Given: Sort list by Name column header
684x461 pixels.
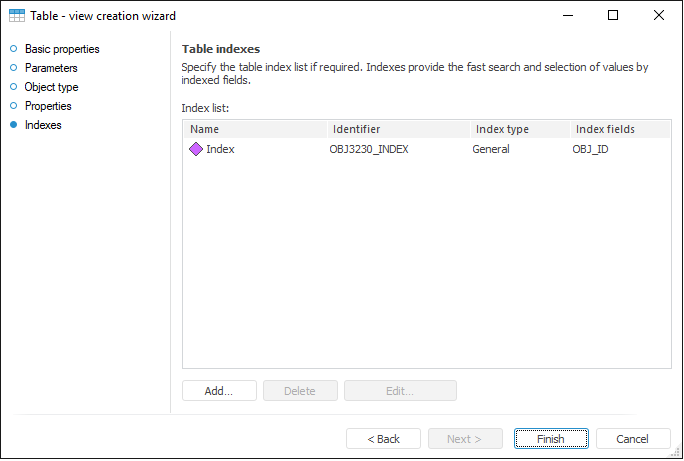Looking at the screenshot, I should click(255, 129).
